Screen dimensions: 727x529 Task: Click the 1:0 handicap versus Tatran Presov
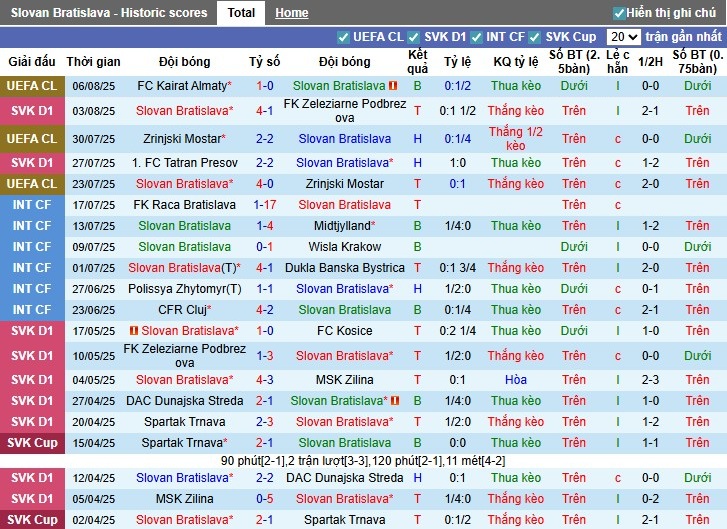458,163
